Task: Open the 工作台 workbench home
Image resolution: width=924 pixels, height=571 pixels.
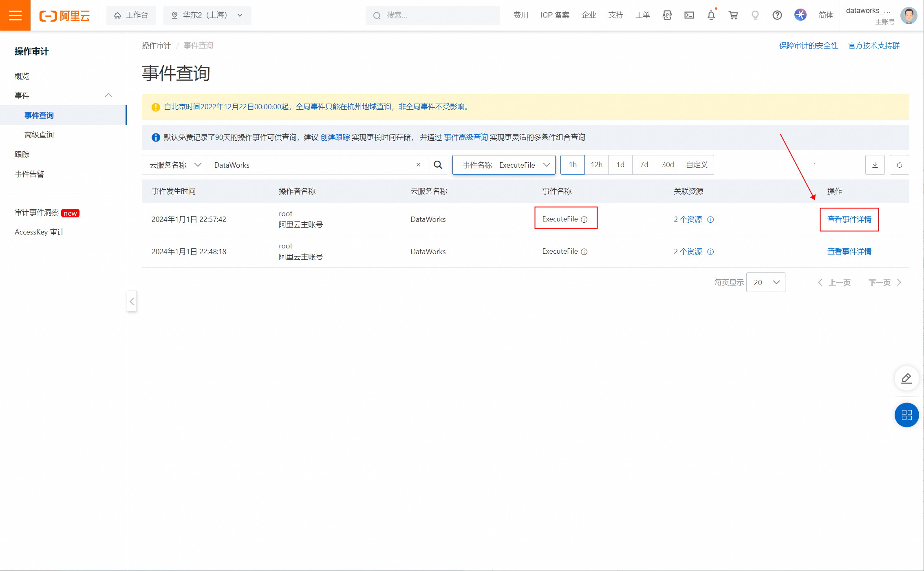Action: coord(131,15)
